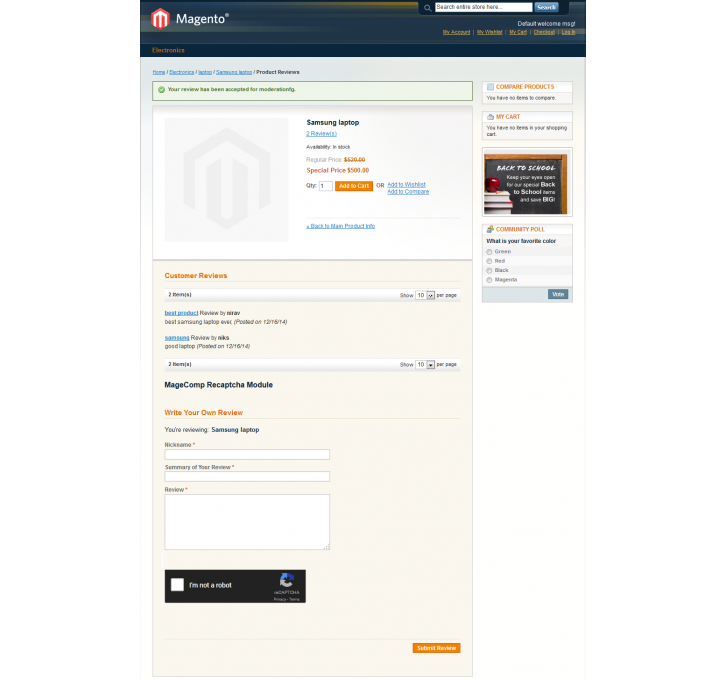Click the product placeholder image
The image size is (725, 680).
coord(227,180)
